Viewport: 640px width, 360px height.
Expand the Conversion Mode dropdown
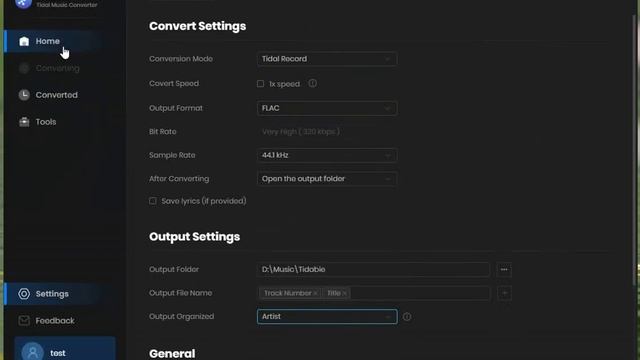click(x=327, y=59)
